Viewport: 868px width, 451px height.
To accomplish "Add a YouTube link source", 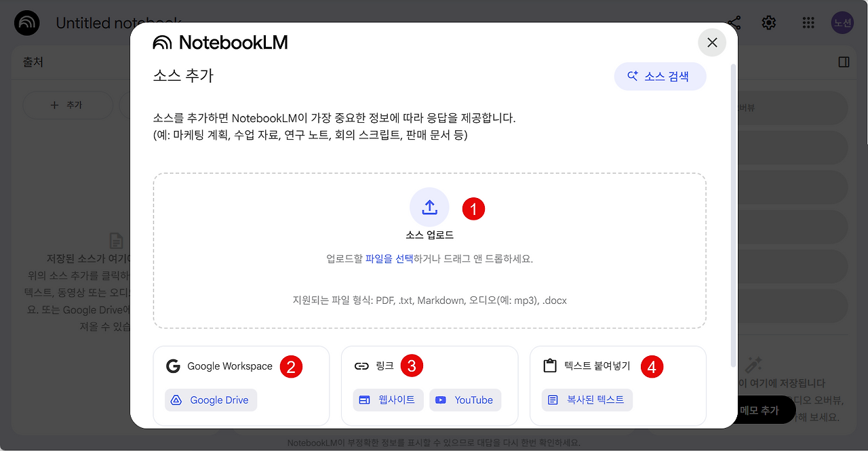I will [x=465, y=400].
